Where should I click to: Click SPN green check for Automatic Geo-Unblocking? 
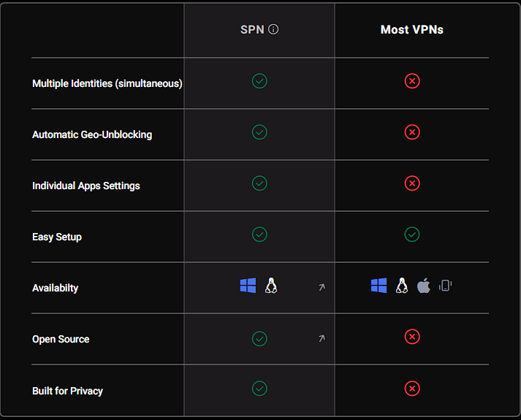click(x=259, y=132)
